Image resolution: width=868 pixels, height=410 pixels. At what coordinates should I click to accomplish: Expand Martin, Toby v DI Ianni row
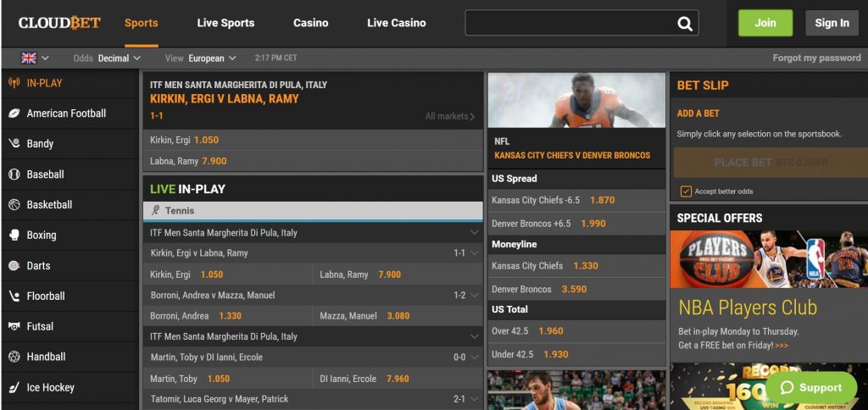pyautogui.click(x=475, y=357)
